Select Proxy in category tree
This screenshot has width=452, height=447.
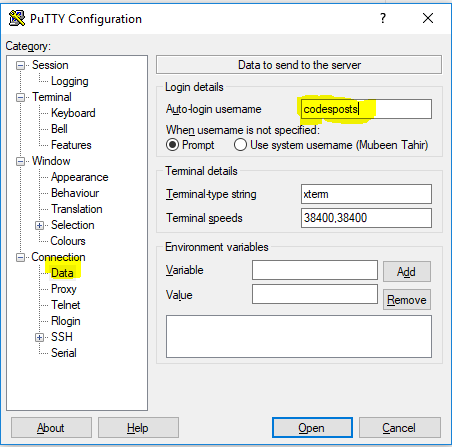tap(64, 289)
